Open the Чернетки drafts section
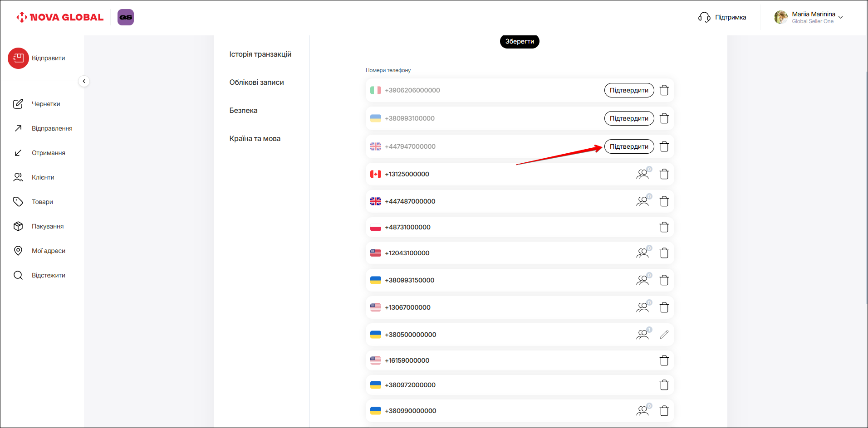The image size is (868, 428). click(45, 104)
